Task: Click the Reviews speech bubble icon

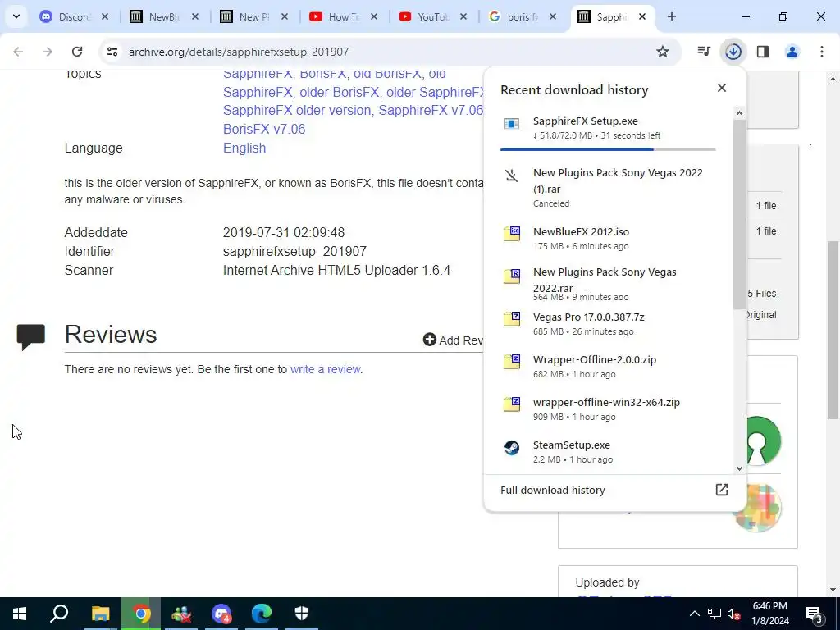Action: coord(30,336)
